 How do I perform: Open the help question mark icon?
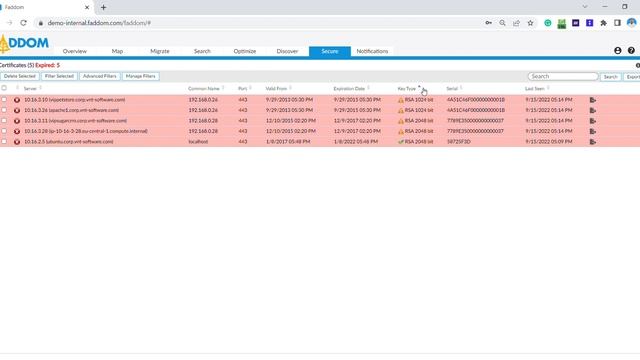click(631, 51)
